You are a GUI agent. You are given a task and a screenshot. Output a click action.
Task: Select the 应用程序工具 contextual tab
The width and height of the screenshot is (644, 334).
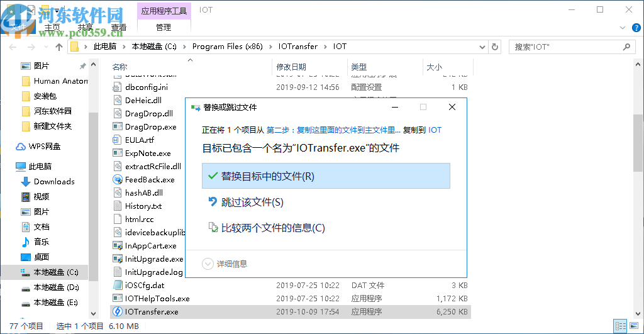point(164,11)
